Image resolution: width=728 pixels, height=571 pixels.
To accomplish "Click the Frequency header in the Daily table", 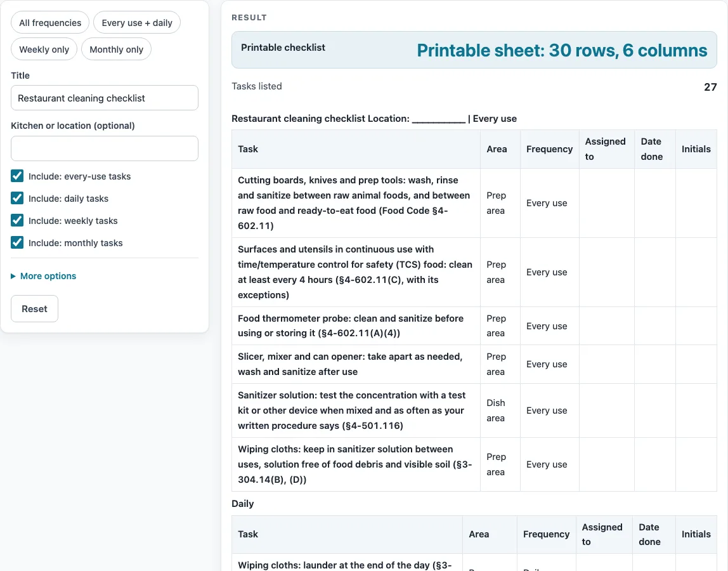I will pos(546,534).
